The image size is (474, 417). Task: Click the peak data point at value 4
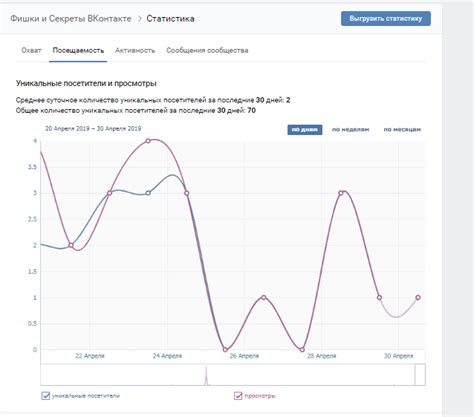pos(148,141)
